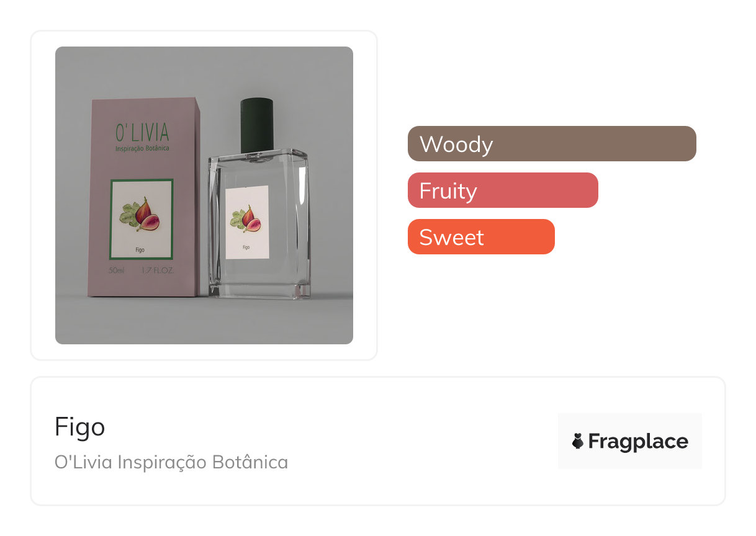Click the O'LIVIA text on the box

click(142, 133)
